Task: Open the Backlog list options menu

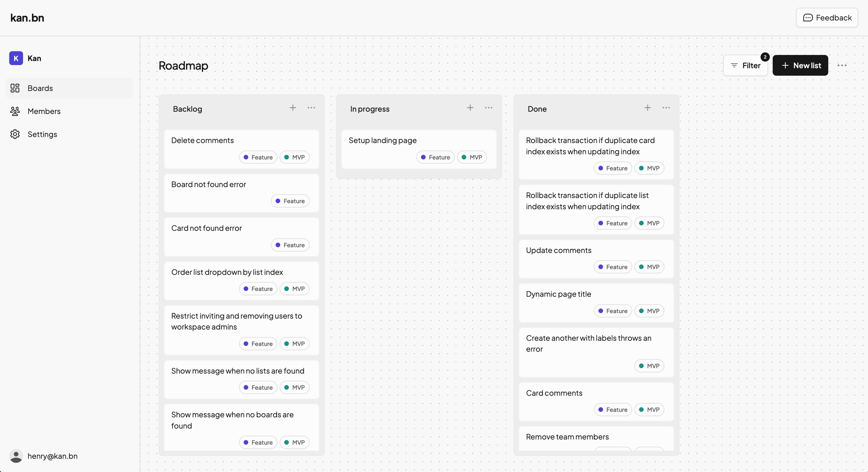Action: coord(311,108)
